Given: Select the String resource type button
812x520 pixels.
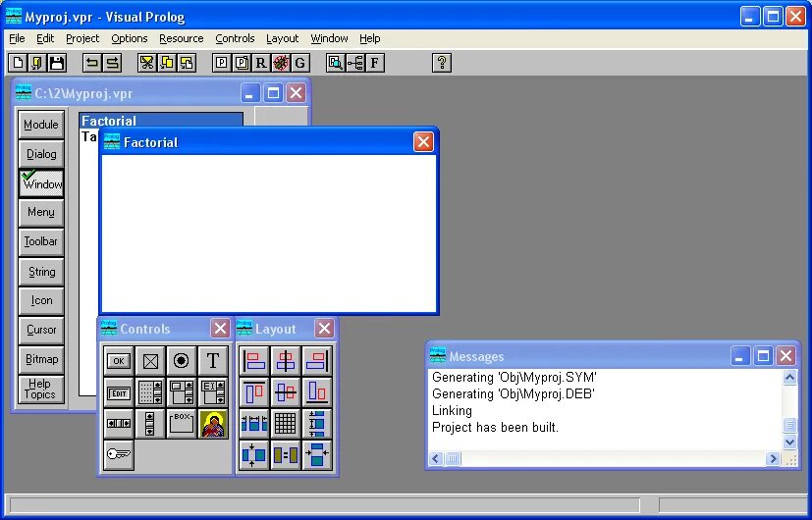Looking at the screenshot, I should (41, 272).
